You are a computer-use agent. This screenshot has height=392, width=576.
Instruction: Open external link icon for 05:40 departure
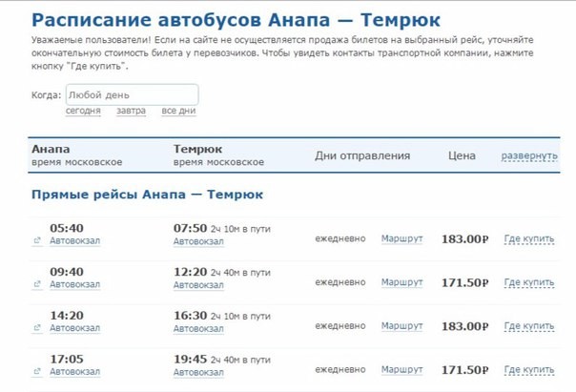[37, 240]
